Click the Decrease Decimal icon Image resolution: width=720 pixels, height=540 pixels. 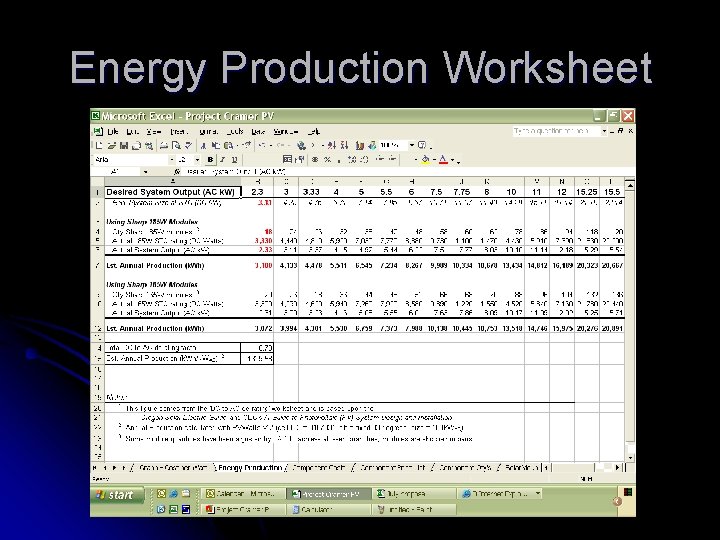(364, 159)
